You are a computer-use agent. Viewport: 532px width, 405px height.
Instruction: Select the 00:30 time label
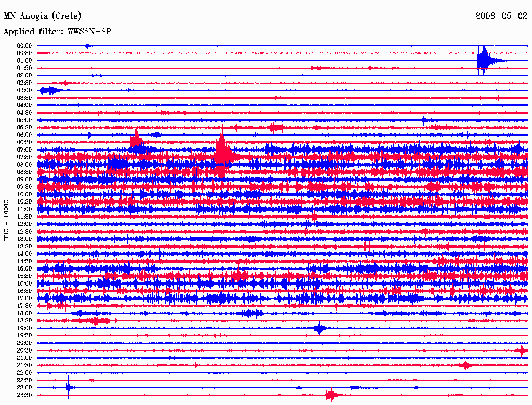tap(24, 53)
